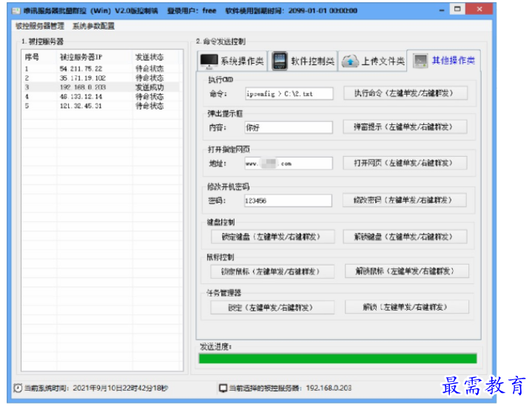Screen dimensions: 532x409
Task: Minimize the control window
Action: coord(442,10)
